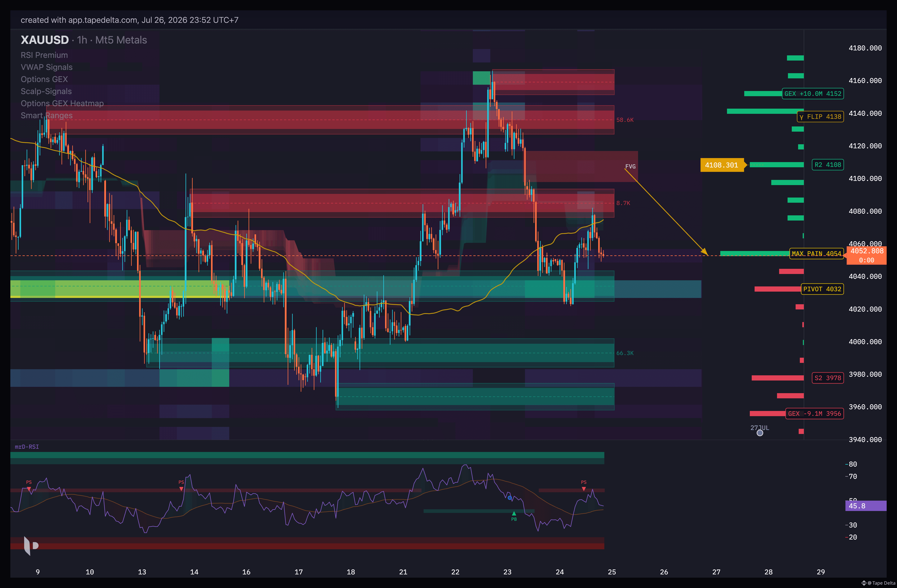The width and height of the screenshot is (897, 588).
Task: Click the 20 level on the RSI axis
Action: (x=853, y=537)
